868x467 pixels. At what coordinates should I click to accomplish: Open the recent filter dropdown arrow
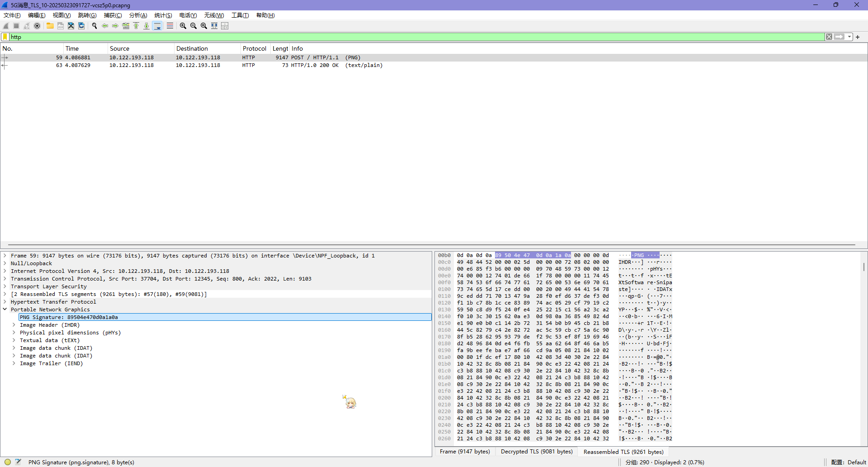(849, 37)
